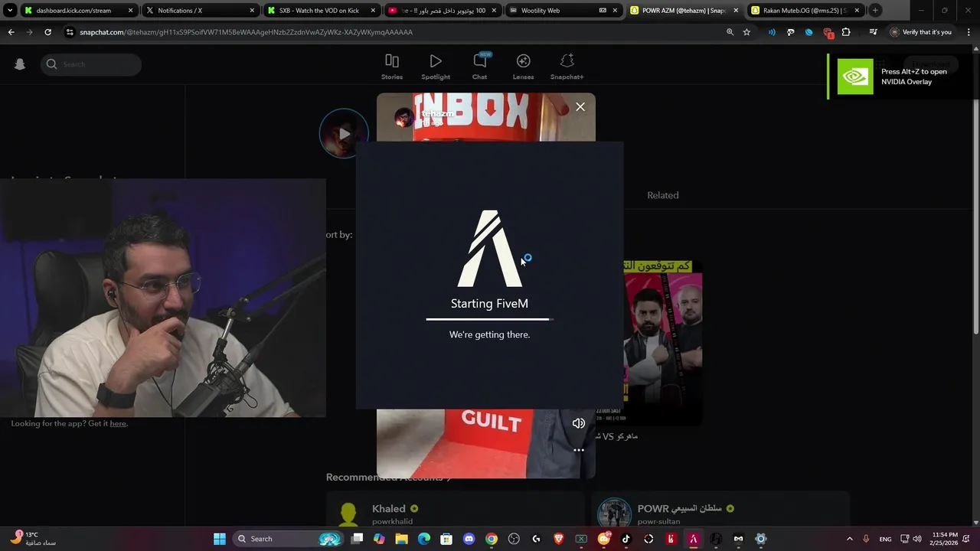Mute the story sound with the speaker icon
This screenshot has height=551, width=980.
[579, 423]
